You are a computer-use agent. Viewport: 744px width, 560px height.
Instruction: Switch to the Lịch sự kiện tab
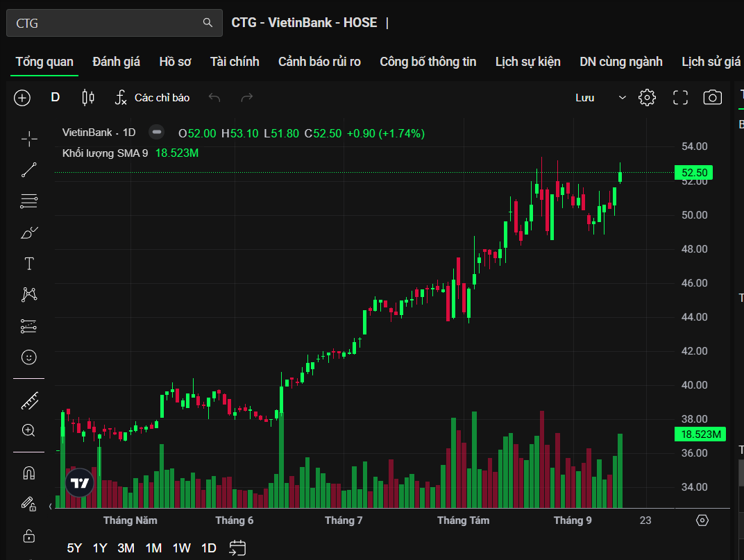click(527, 62)
